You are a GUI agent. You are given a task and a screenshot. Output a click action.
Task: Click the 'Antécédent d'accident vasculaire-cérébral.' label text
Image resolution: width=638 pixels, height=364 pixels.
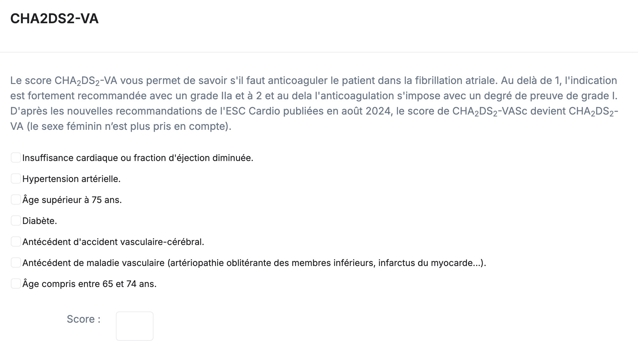click(x=113, y=242)
